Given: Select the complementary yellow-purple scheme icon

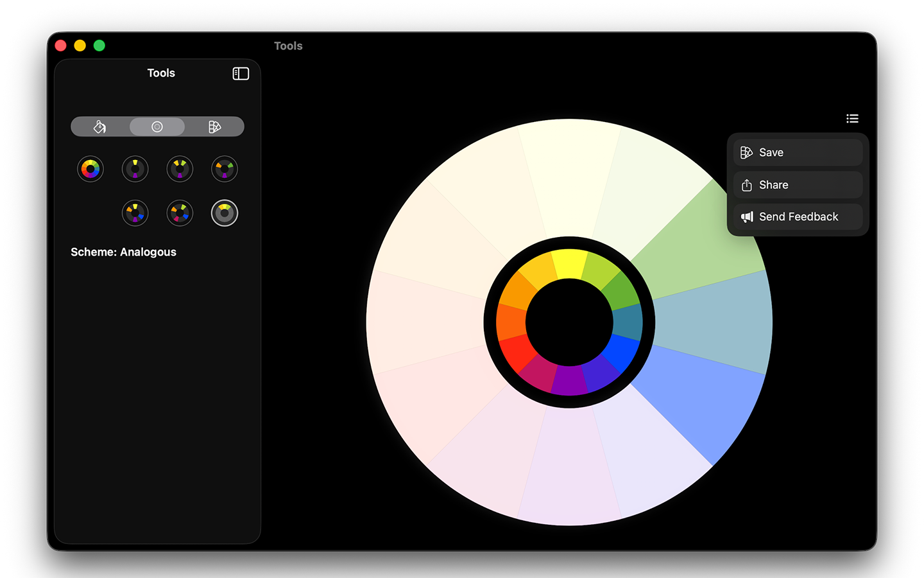Looking at the screenshot, I should point(135,169).
